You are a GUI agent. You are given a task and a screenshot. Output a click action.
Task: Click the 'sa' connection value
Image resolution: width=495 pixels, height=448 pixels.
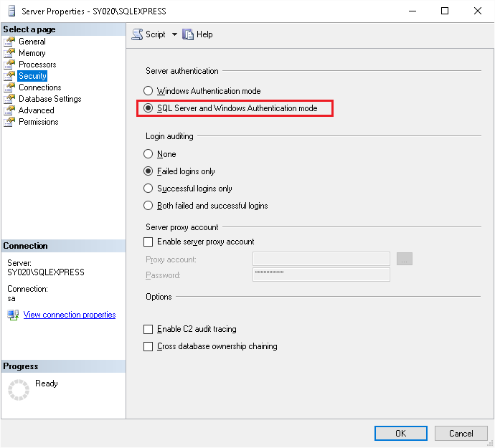click(x=11, y=298)
